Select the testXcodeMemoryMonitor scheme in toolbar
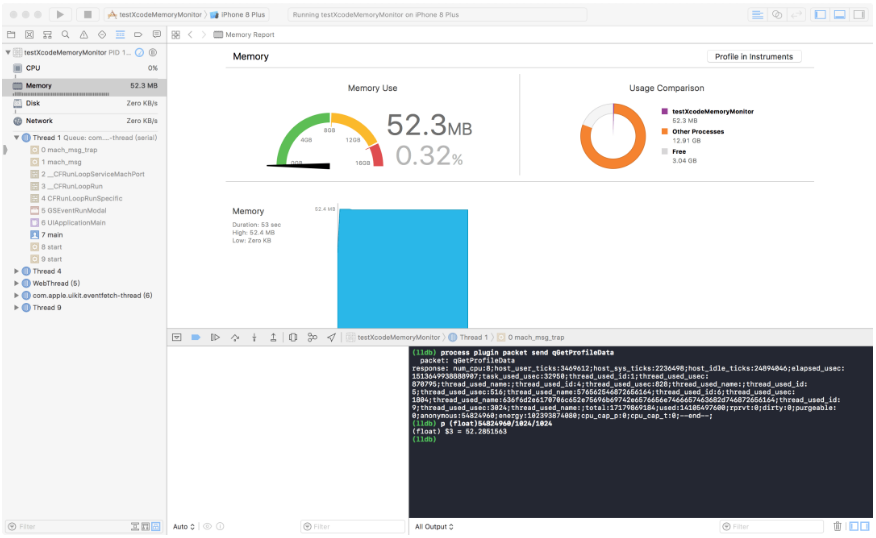 tap(155, 15)
